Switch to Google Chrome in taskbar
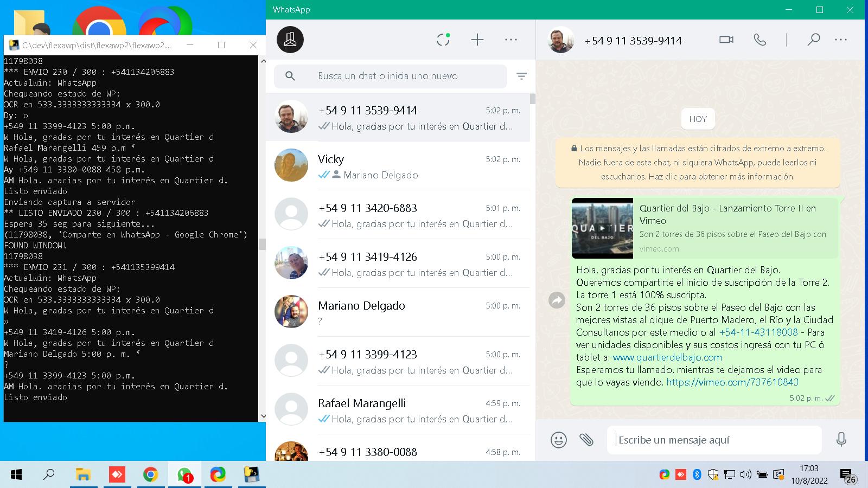This screenshot has width=868, height=488. pyautogui.click(x=150, y=475)
